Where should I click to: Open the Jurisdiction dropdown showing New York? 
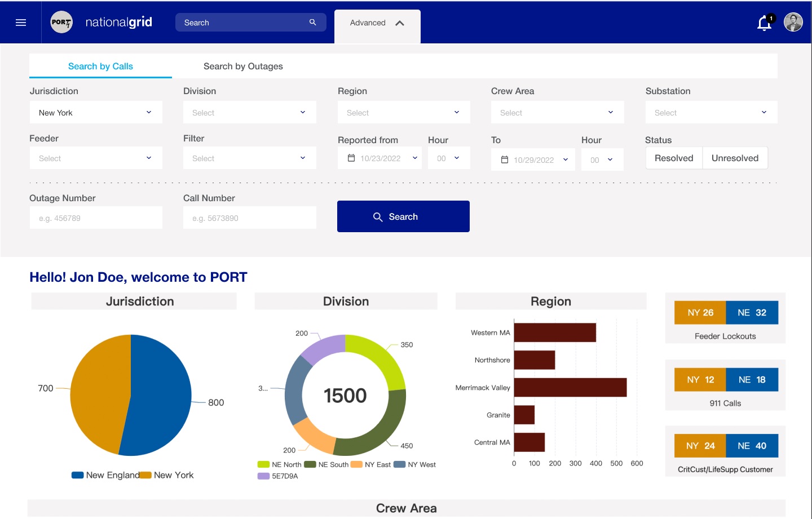click(x=96, y=113)
